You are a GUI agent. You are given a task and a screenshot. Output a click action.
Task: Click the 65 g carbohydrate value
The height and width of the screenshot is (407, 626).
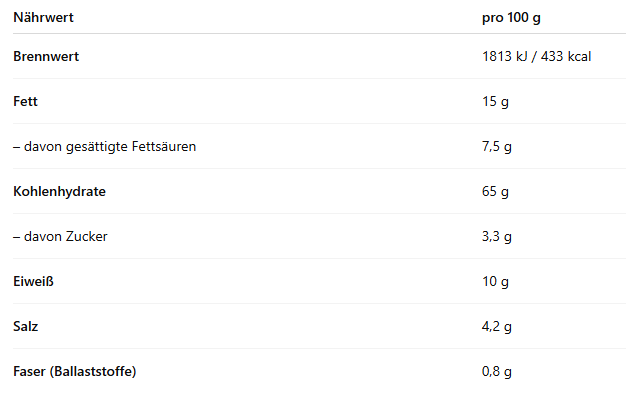[496, 191]
